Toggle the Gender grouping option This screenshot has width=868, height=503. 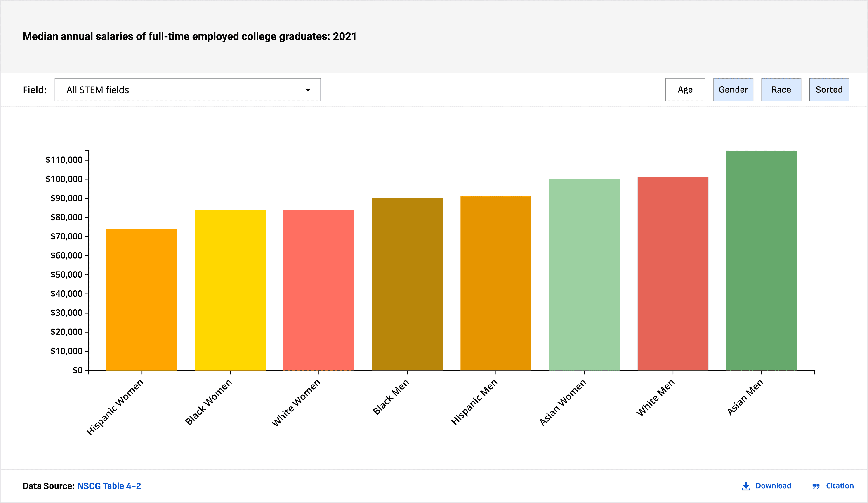point(733,90)
